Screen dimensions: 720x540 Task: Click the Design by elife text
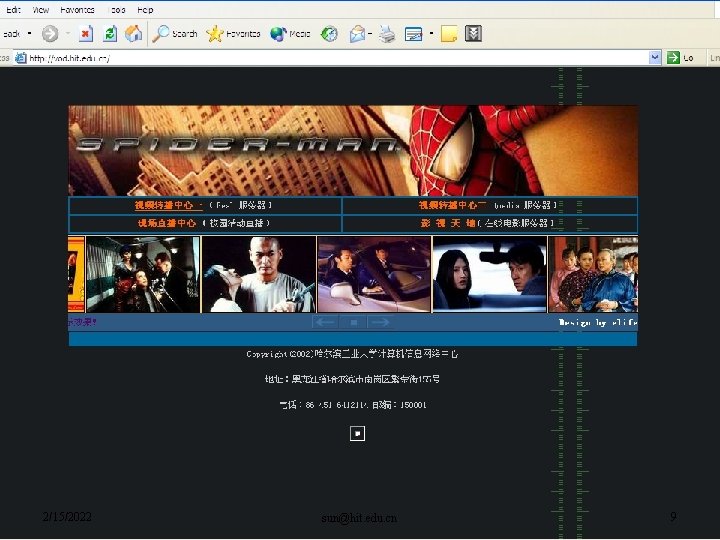(598, 323)
